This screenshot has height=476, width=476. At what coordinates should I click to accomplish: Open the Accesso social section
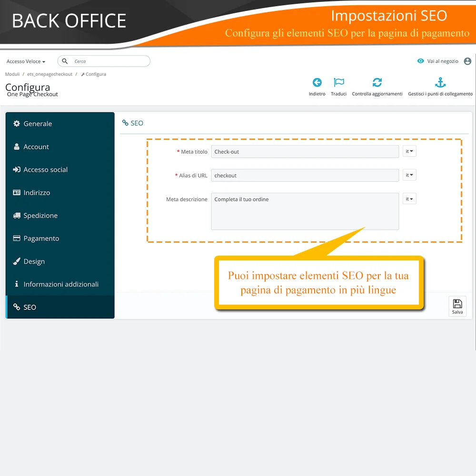(45, 169)
